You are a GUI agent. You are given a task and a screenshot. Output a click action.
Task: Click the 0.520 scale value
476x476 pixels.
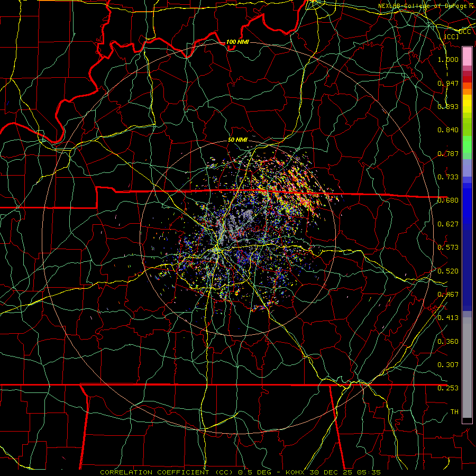pyautogui.click(x=448, y=271)
